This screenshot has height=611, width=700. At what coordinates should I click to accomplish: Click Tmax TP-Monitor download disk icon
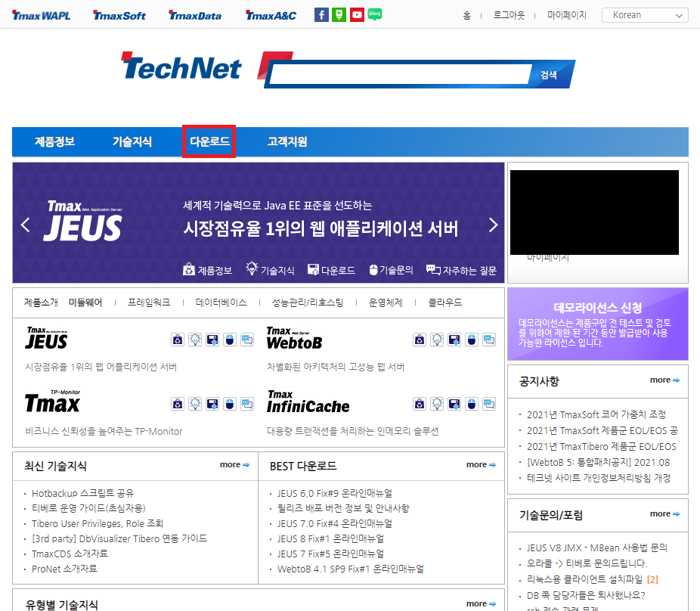212,404
